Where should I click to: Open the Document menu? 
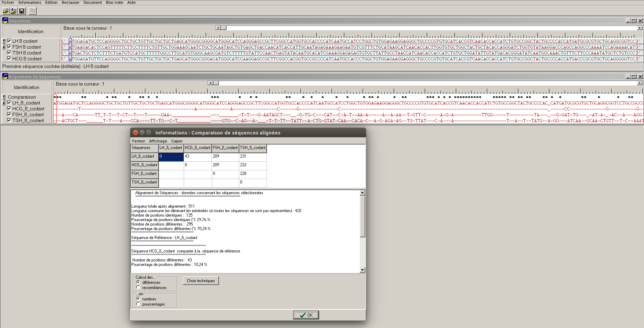(x=93, y=2)
